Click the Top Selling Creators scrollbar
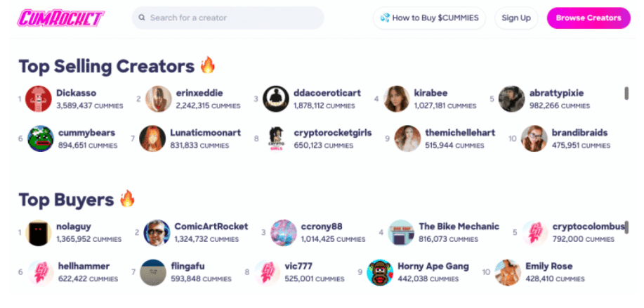Viewport: 644px width, 308px height. pyautogui.click(x=626, y=94)
